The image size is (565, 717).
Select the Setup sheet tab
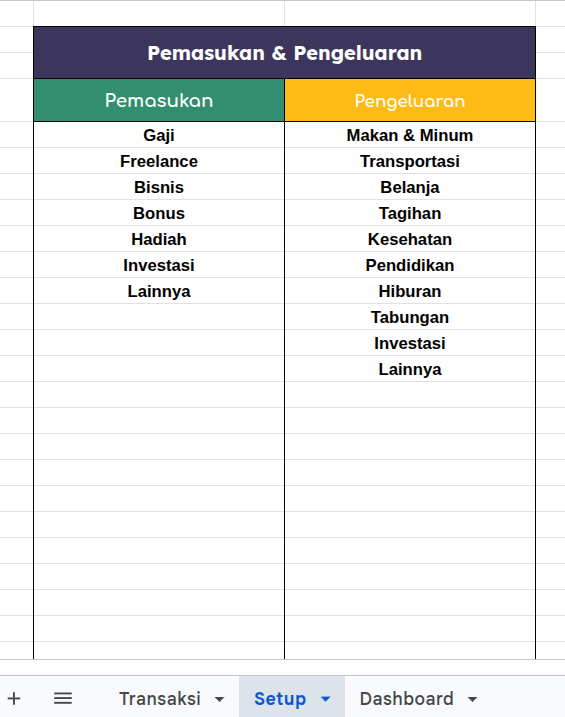pyautogui.click(x=280, y=699)
